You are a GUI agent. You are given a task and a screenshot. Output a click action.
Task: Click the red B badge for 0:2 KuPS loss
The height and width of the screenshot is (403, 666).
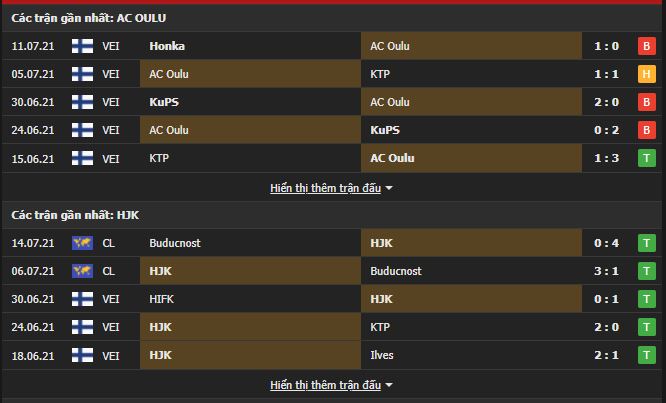coord(647,130)
